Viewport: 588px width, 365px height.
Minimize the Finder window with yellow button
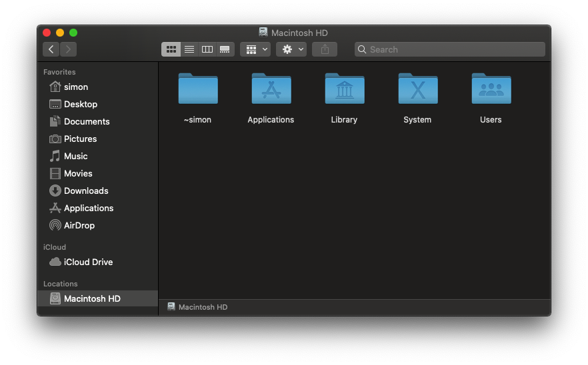60,33
